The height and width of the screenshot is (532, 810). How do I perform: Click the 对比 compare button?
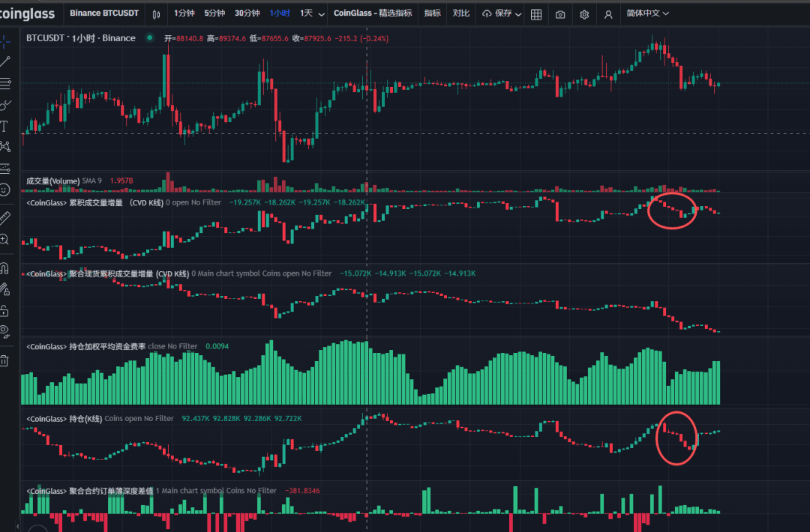point(460,13)
